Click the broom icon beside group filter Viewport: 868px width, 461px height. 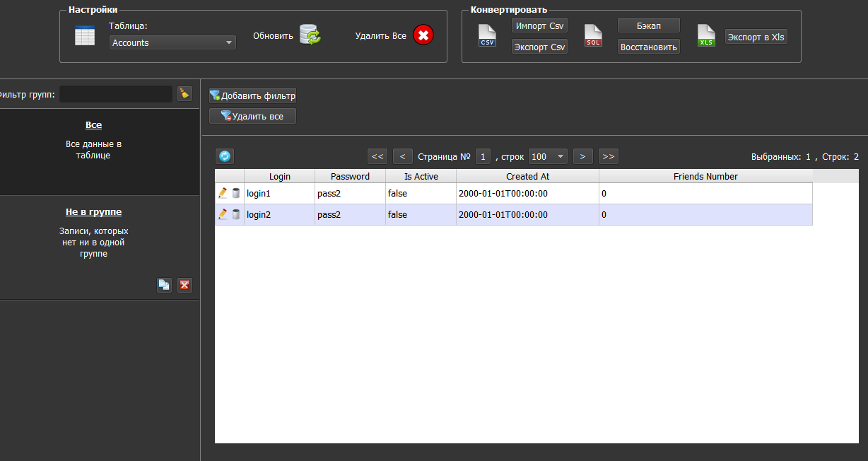pyautogui.click(x=184, y=93)
